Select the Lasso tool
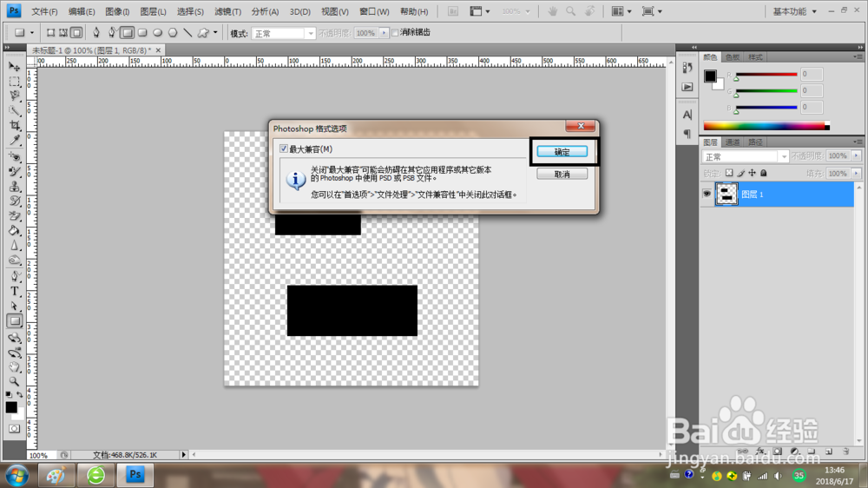868x488 pixels. click(15, 96)
